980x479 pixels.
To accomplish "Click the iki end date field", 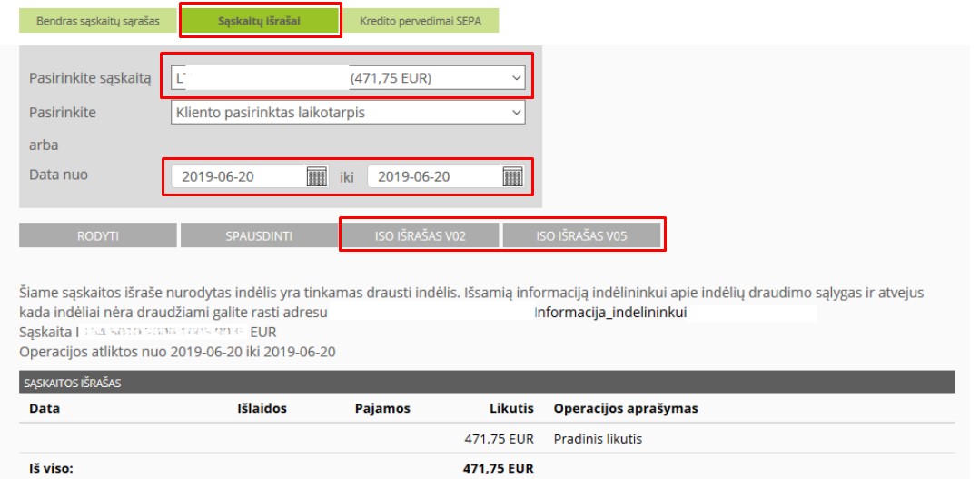I will (x=433, y=176).
